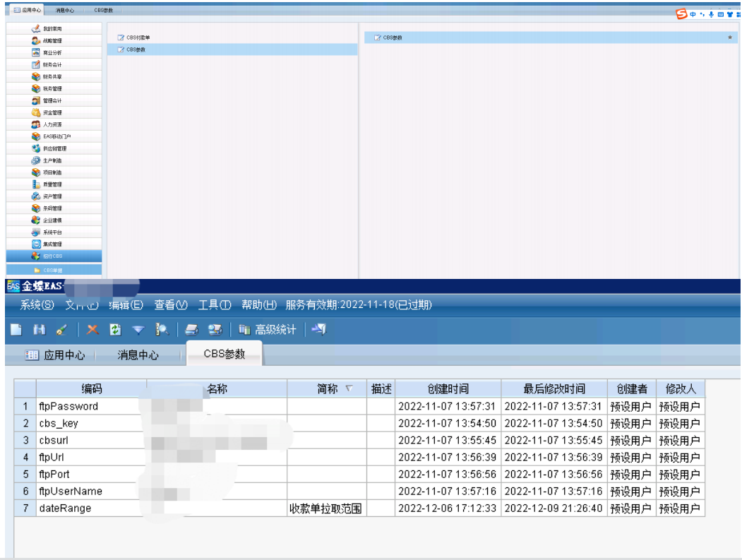Click the magnifier locate icon
This screenshot has width=742, height=560.
162,330
